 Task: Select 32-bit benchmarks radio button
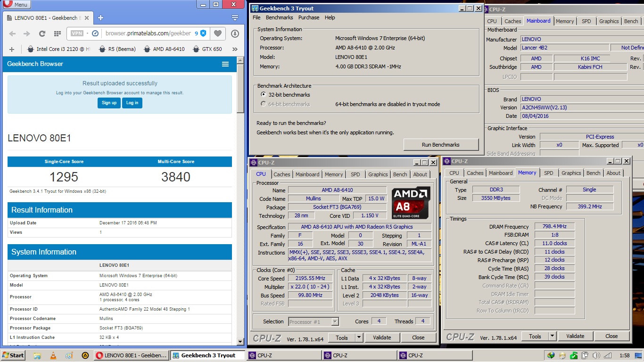click(x=264, y=95)
